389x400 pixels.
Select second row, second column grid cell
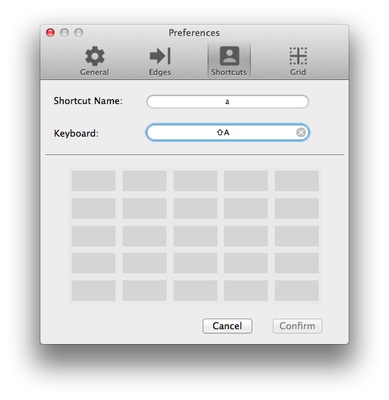point(144,208)
